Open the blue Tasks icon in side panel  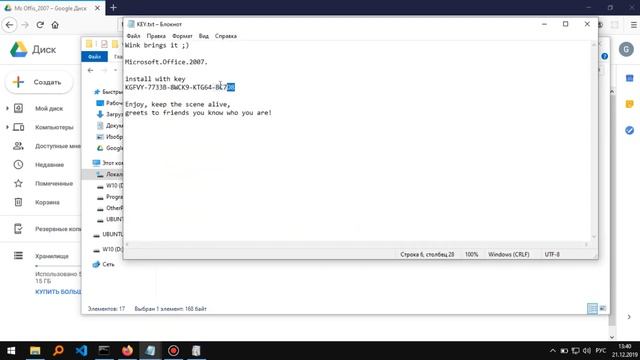(x=629, y=130)
